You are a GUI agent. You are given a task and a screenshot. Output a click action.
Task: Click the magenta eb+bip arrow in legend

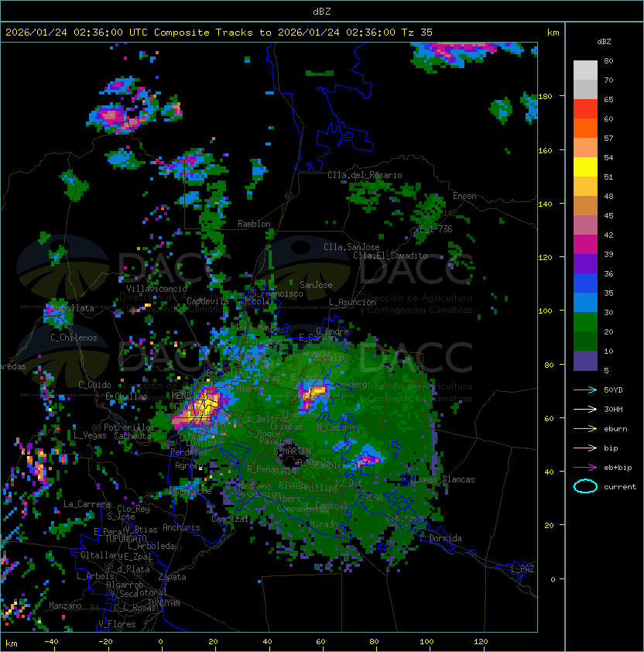pos(585,468)
